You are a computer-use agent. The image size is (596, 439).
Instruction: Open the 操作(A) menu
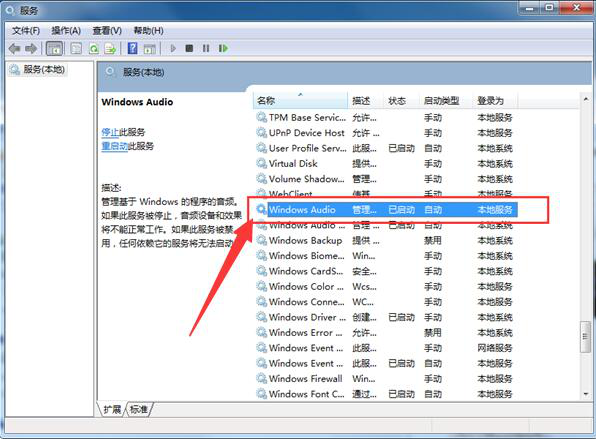tap(66, 30)
